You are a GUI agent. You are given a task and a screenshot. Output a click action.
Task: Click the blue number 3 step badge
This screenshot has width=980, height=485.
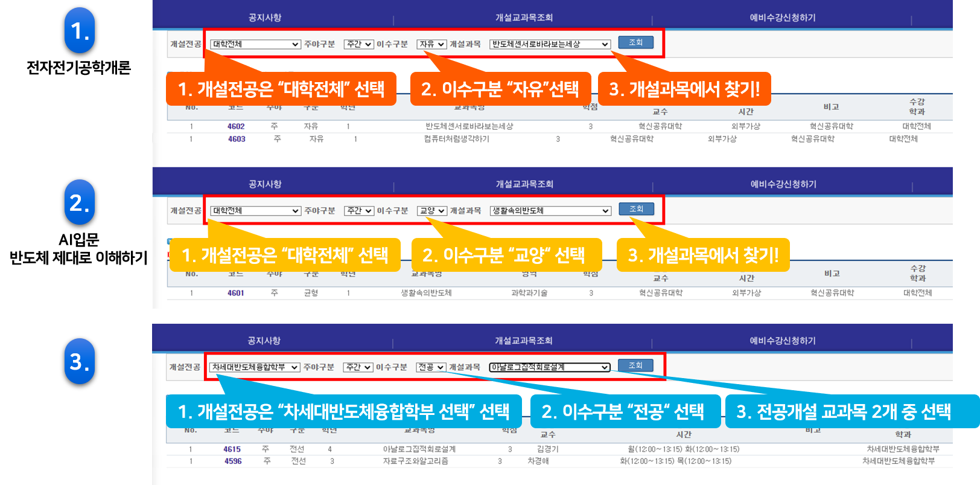(80, 361)
